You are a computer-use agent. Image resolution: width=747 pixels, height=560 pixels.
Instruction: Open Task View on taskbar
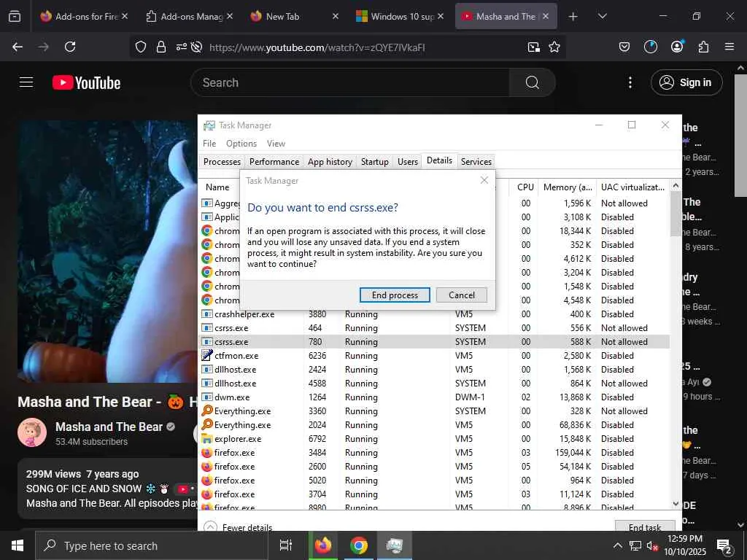click(x=286, y=545)
